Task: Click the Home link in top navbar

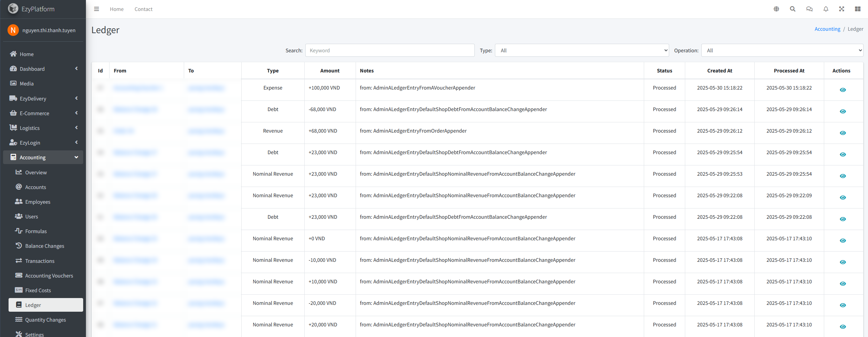Action: (117, 9)
